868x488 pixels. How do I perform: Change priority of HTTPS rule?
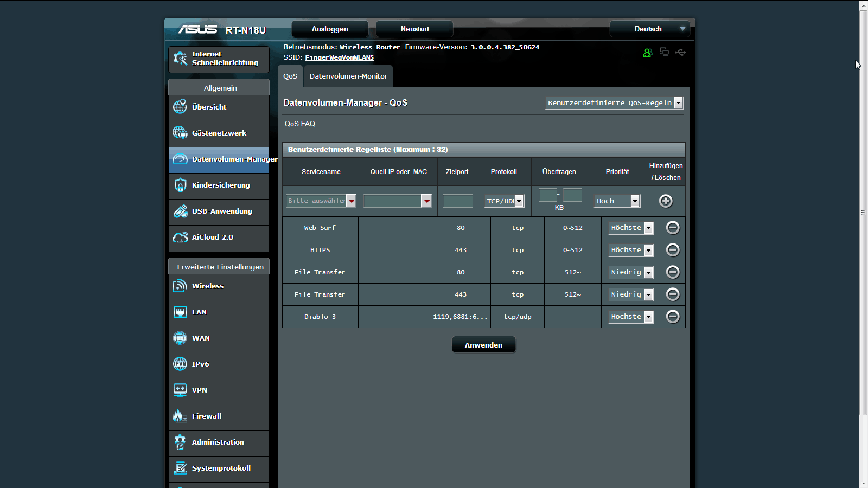pos(631,250)
